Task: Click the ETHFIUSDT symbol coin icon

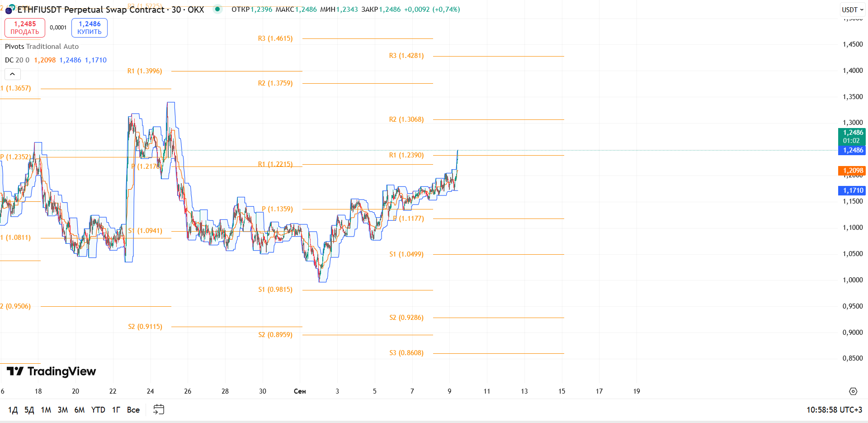Action: pyautogui.click(x=9, y=10)
